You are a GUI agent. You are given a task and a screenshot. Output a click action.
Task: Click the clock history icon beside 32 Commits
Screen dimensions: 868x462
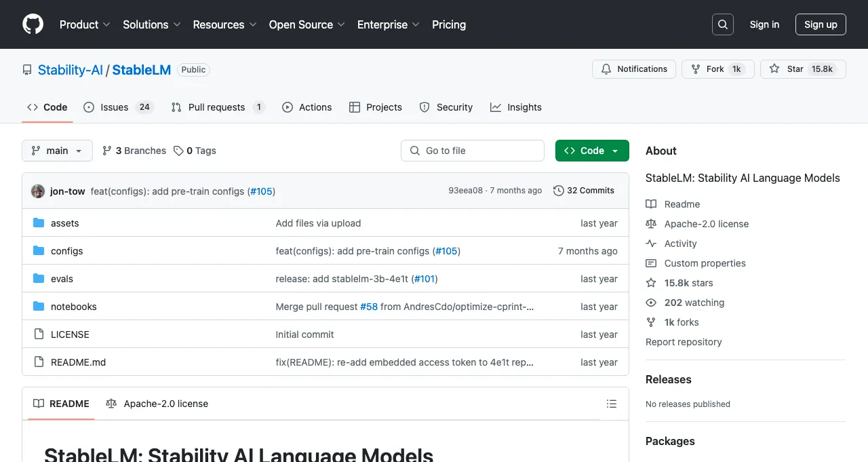coord(559,191)
